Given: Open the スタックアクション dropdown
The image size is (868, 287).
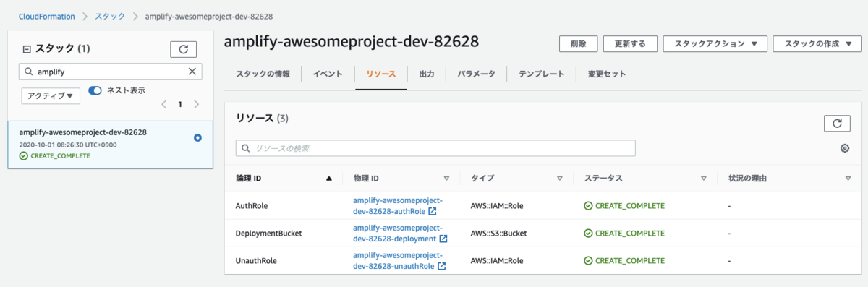Looking at the screenshot, I should tap(715, 43).
